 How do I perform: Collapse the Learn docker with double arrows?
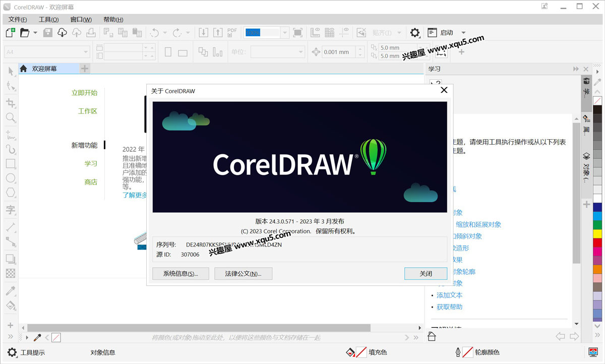pos(576,69)
